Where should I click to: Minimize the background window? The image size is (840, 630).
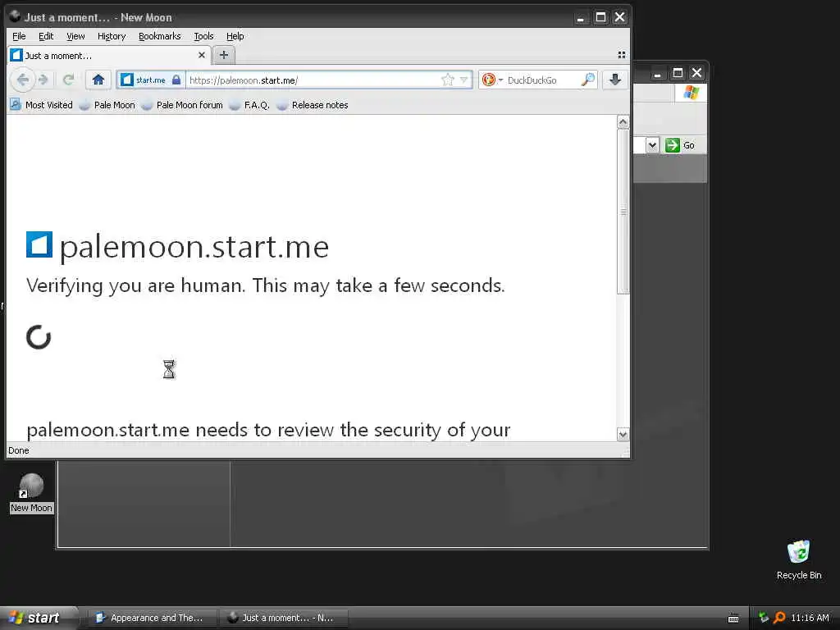[658, 73]
